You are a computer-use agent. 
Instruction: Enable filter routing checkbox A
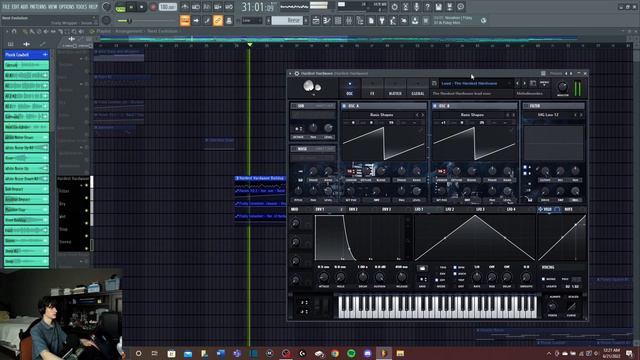(x=525, y=167)
